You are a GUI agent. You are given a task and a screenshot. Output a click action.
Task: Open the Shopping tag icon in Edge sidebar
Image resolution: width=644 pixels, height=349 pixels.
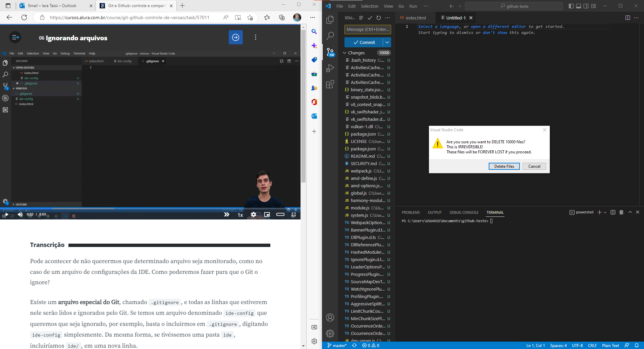click(314, 60)
